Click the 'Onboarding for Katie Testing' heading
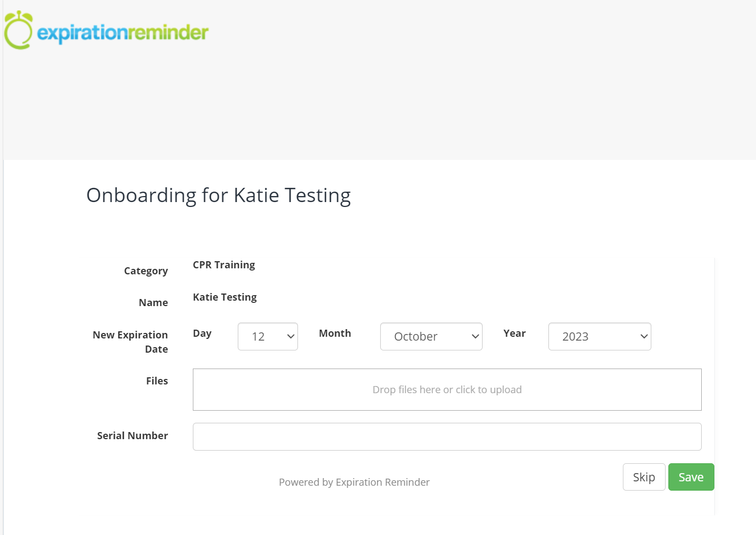756x535 pixels. coord(219,195)
